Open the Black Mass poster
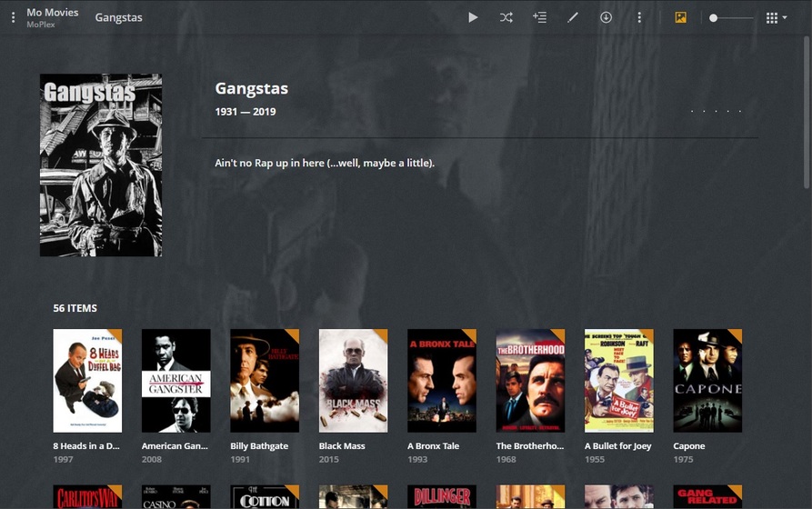Image resolution: width=812 pixels, height=509 pixels. (353, 381)
